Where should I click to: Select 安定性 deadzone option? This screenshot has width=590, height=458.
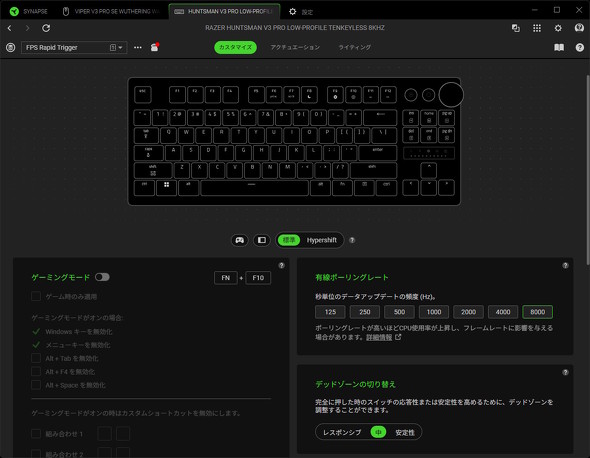click(x=405, y=432)
